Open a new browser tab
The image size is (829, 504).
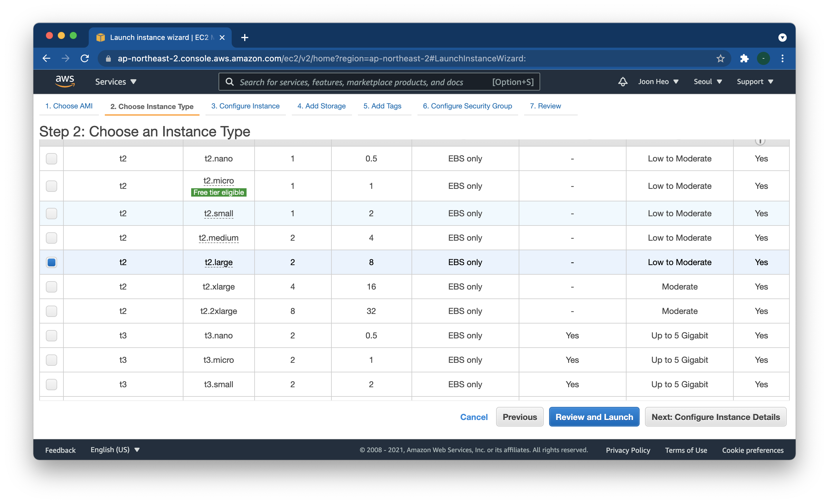pos(244,37)
